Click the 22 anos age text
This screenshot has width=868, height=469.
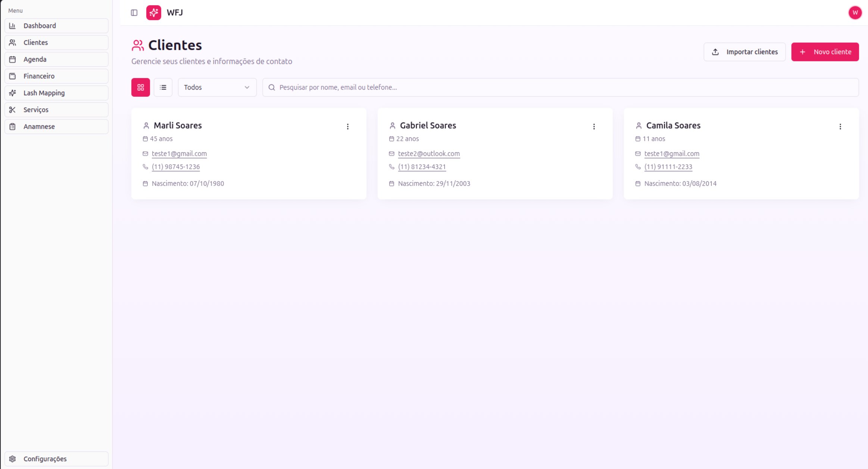tap(408, 139)
